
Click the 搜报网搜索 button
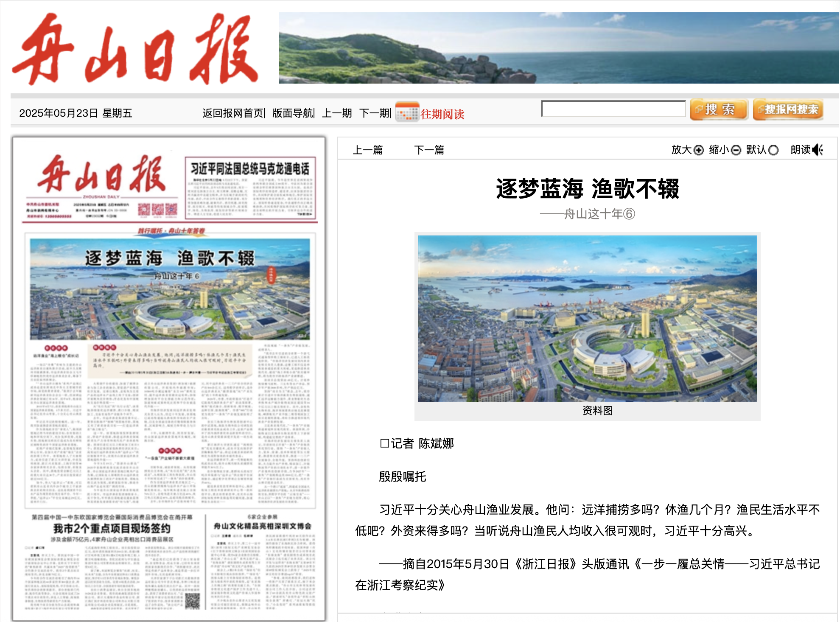tap(788, 109)
